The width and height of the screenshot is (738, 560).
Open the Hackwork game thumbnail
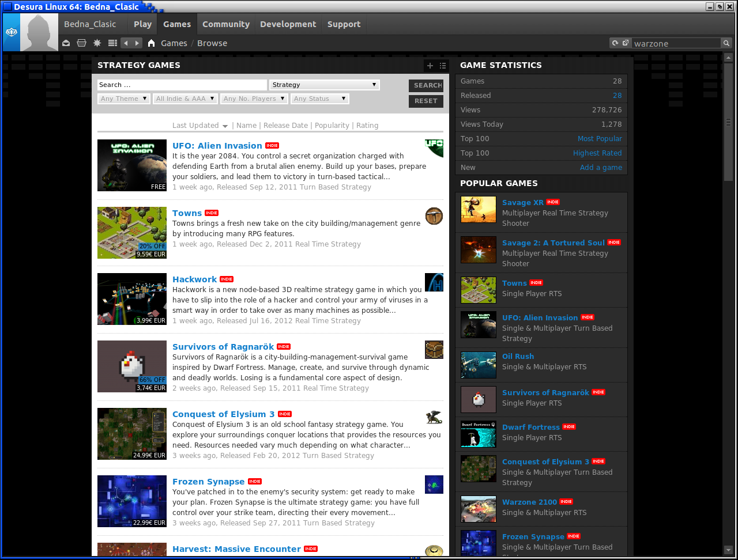tap(132, 299)
